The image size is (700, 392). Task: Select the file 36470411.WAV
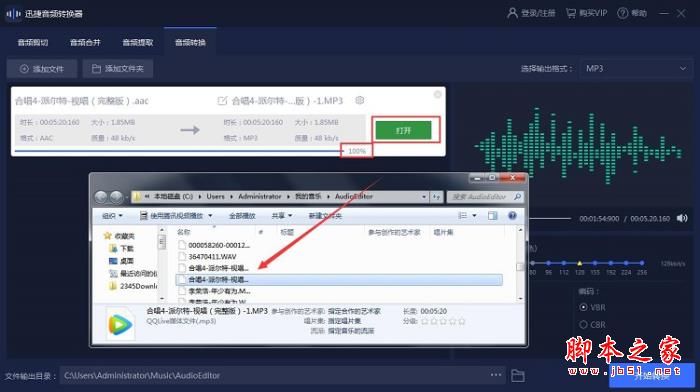(212, 257)
